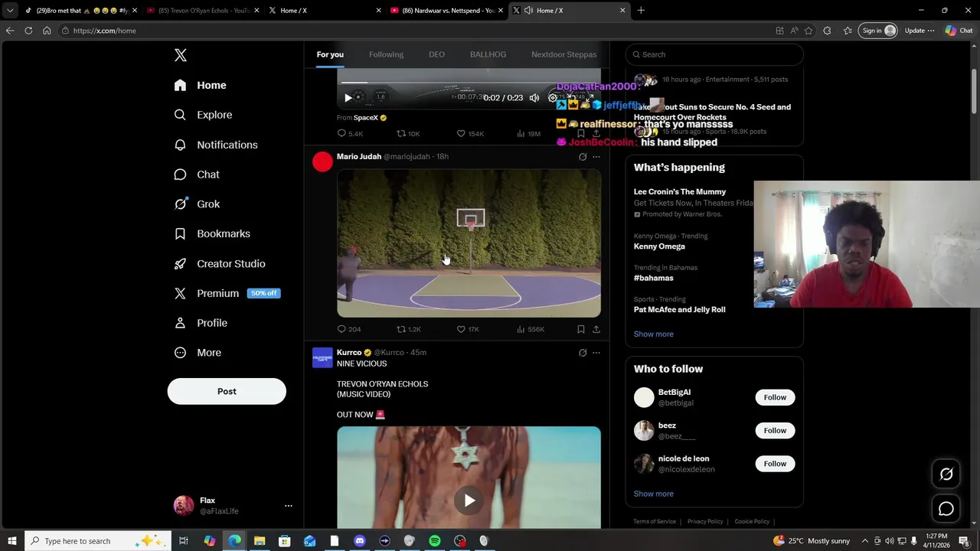Open the floating Grok button

(946, 474)
